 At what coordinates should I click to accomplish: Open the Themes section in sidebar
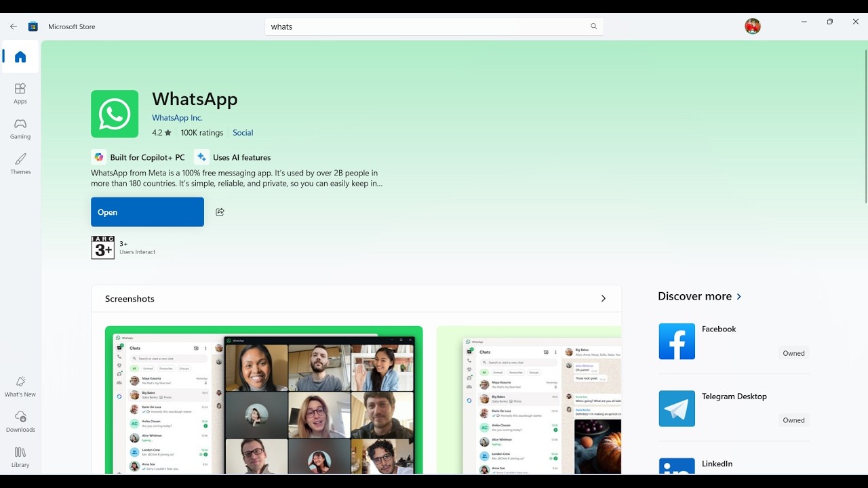click(20, 164)
